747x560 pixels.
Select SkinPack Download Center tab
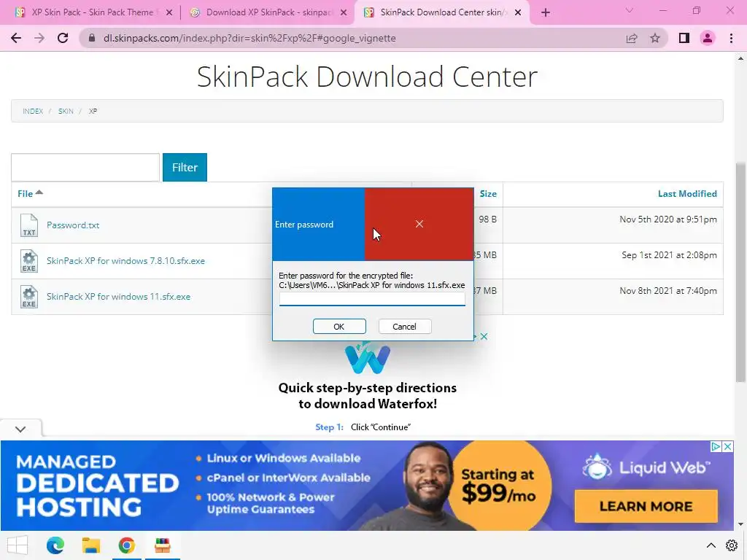tap(443, 12)
